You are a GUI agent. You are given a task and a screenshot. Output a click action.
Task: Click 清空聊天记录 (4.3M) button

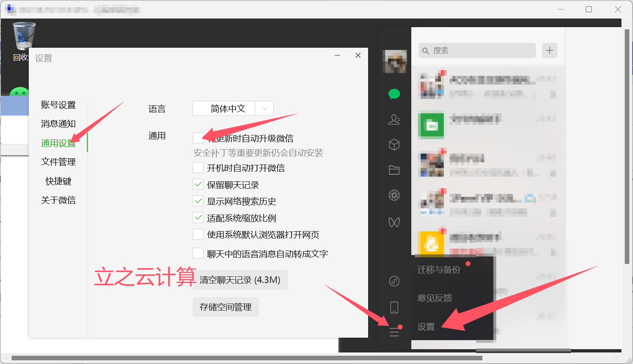pos(240,280)
